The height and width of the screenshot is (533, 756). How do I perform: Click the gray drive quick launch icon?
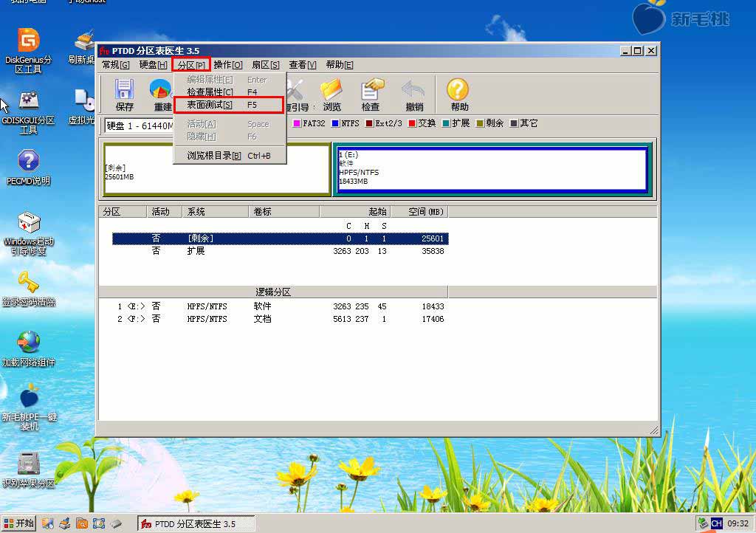[116, 523]
